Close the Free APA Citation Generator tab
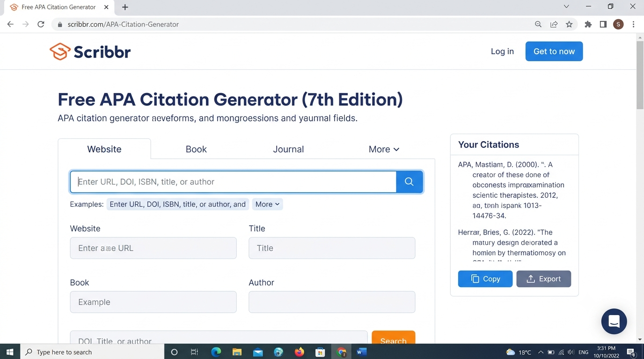 [x=106, y=7]
